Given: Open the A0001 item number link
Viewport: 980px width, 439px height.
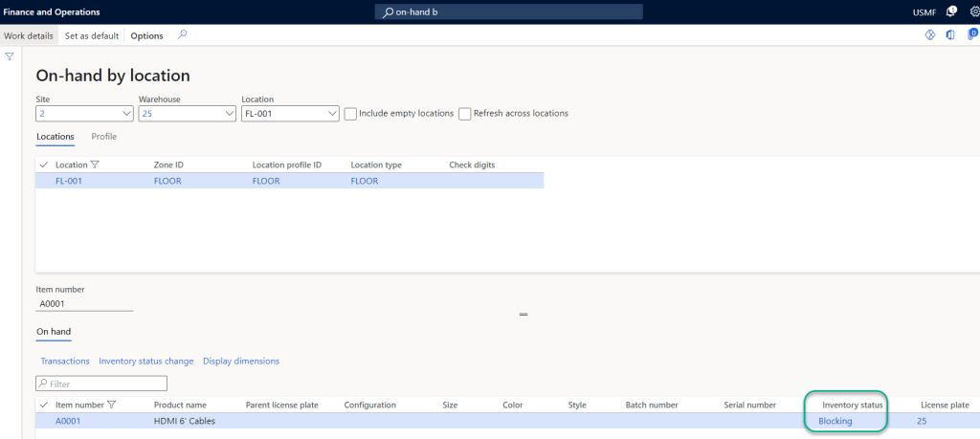Looking at the screenshot, I should tap(68, 421).
